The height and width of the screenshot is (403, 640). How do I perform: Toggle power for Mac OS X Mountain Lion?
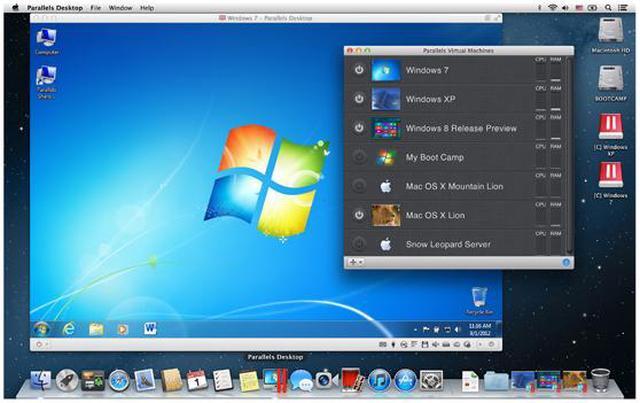(x=359, y=186)
